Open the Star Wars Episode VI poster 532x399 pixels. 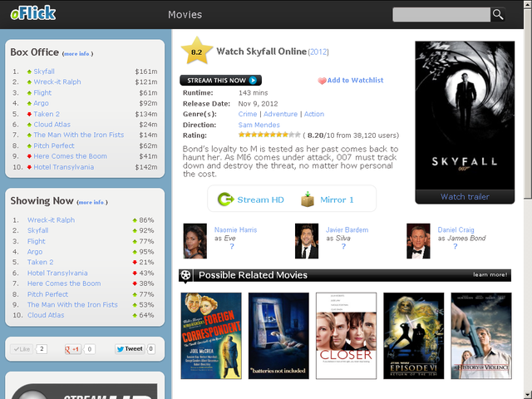[414, 336]
